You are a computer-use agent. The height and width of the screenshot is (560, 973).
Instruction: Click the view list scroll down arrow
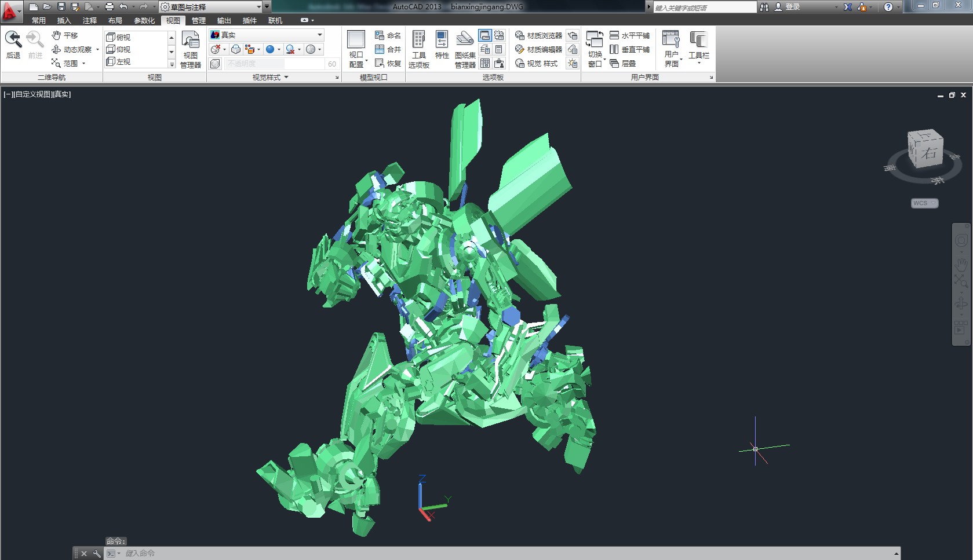(172, 52)
